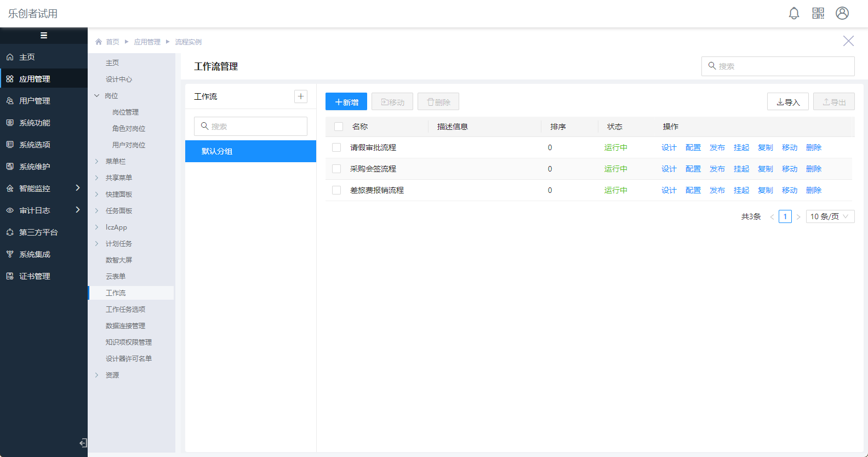Click 设计 link for 差旅费报销流程

tap(669, 190)
